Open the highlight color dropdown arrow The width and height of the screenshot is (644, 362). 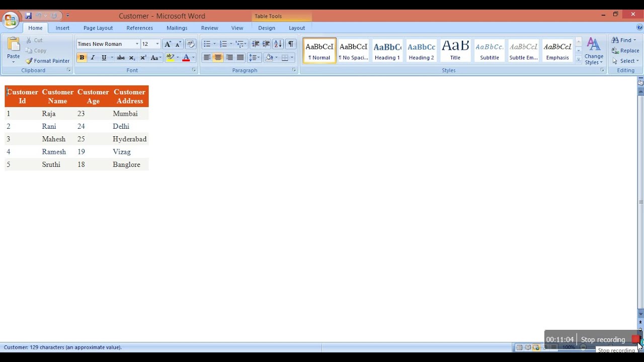point(178,58)
